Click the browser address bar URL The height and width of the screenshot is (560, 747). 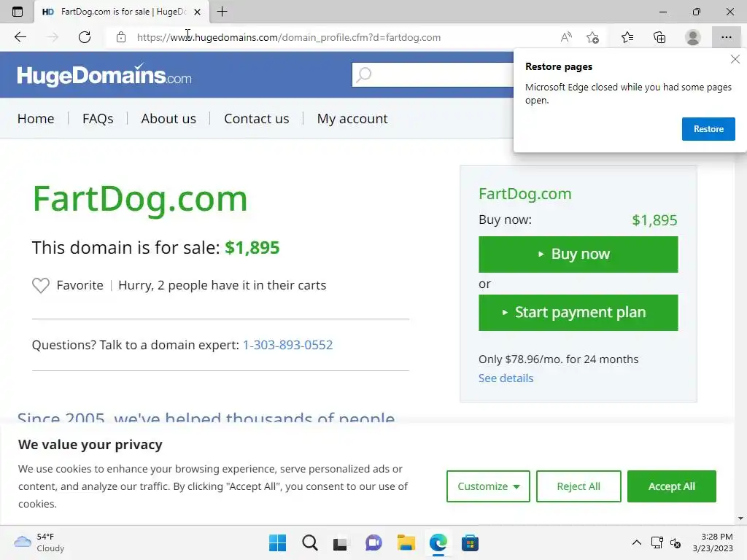point(289,37)
